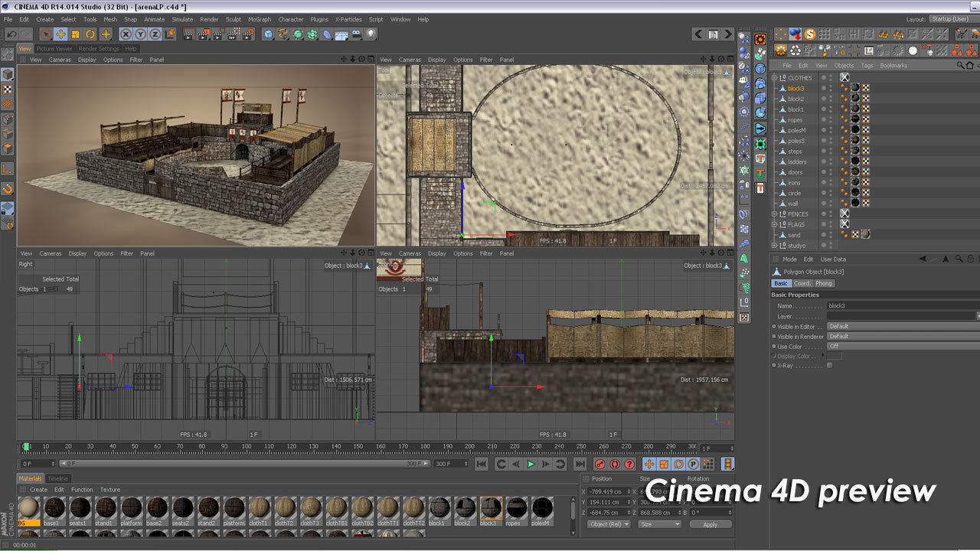Expand the studyo group
The width and height of the screenshot is (980, 551).
coord(774,246)
